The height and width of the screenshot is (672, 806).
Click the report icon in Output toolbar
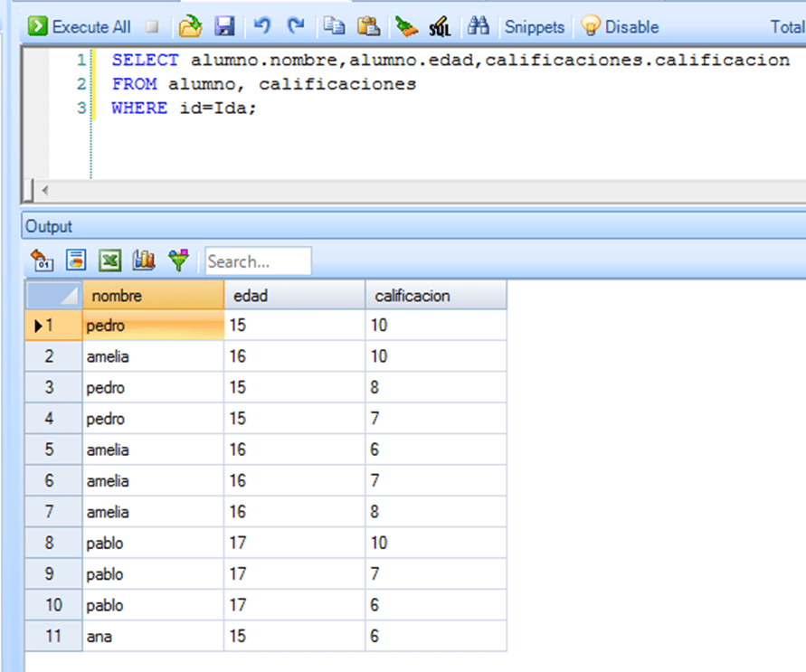tap(76, 261)
